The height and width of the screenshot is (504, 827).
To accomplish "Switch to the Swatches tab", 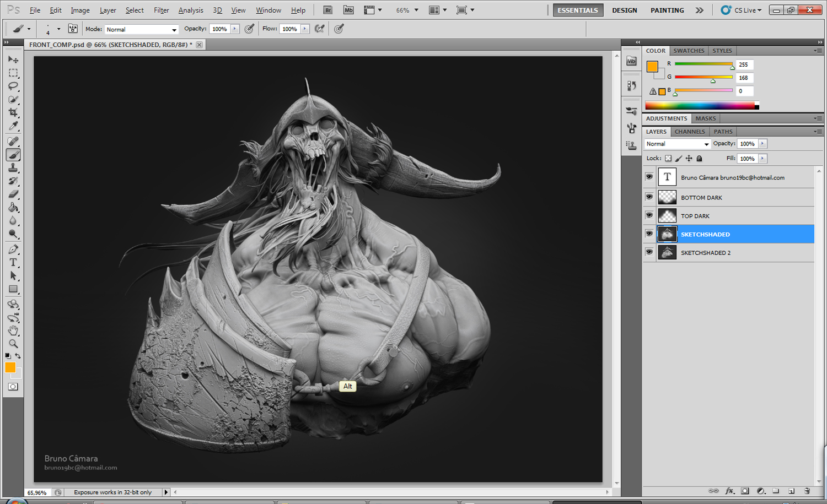I will [x=689, y=51].
